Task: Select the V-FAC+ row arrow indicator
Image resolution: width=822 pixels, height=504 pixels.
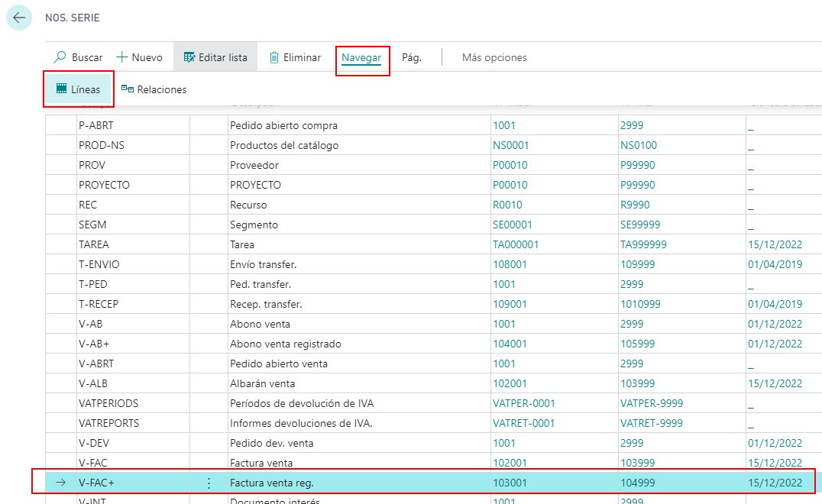Action: (x=61, y=483)
